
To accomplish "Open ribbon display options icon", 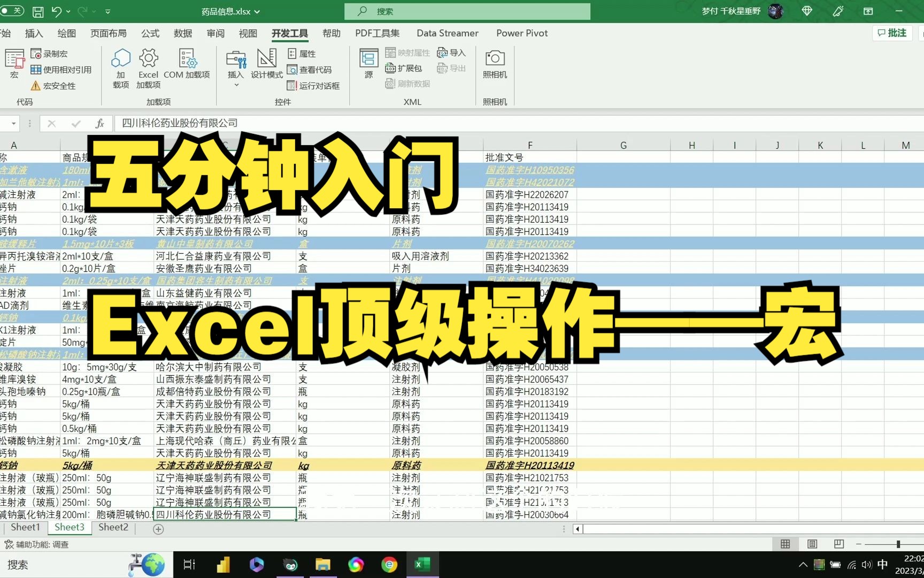I will (x=868, y=11).
